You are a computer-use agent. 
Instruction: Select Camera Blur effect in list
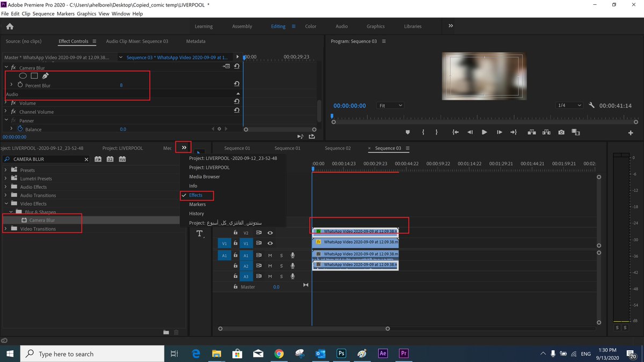(42, 220)
